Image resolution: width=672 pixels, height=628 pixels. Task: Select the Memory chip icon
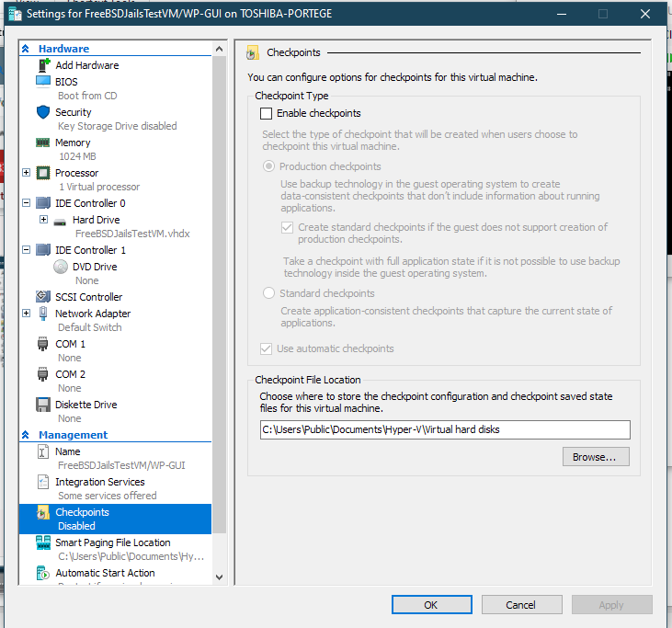point(43,143)
